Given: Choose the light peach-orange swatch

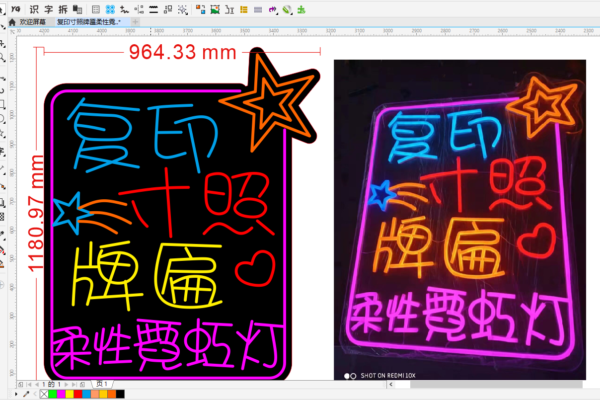Looking at the screenshot, I should point(95,394).
